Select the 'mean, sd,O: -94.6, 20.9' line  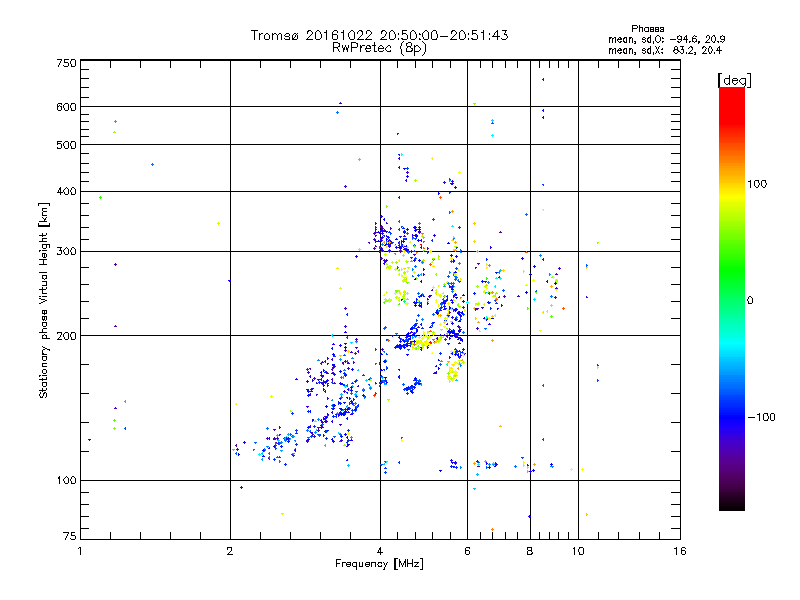click(x=667, y=39)
